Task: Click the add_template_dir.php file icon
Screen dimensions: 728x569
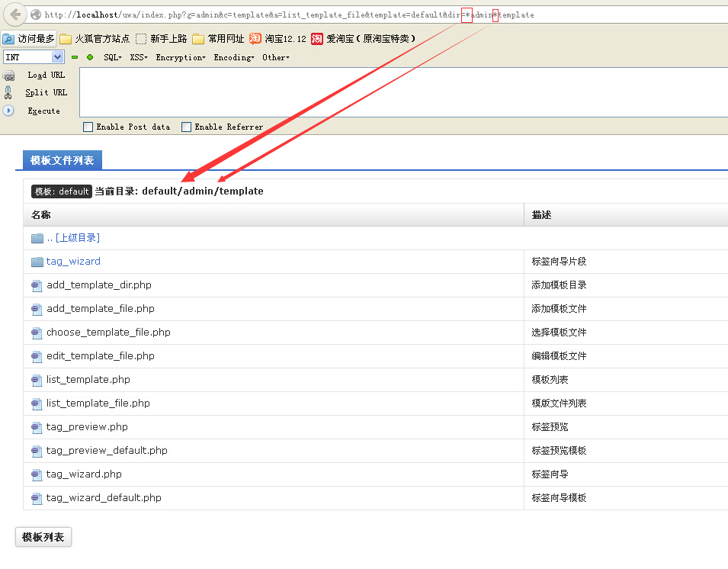Action: tap(37, 286)
